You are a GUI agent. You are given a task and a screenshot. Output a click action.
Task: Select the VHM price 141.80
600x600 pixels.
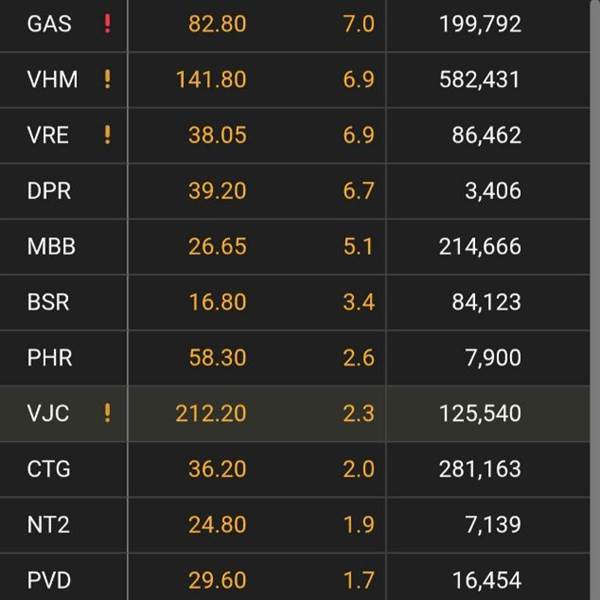click(x=210, y=80)
